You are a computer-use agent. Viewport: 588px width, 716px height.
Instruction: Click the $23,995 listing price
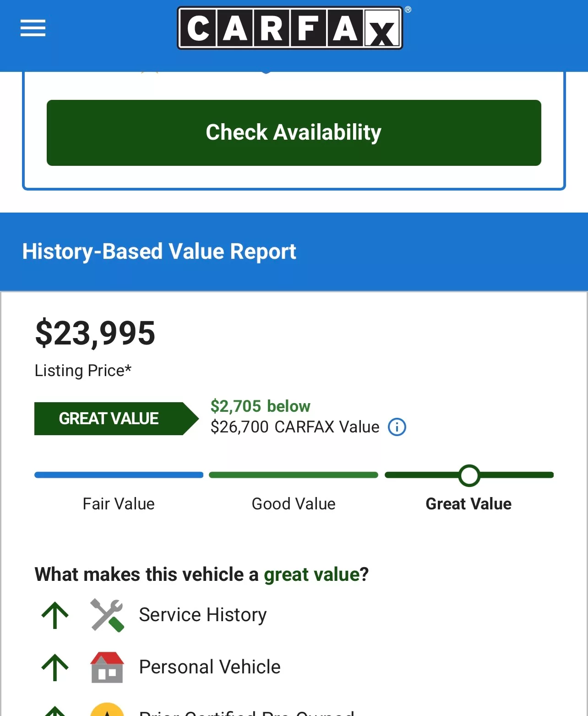pyautogui.click(x=95, y=333)
